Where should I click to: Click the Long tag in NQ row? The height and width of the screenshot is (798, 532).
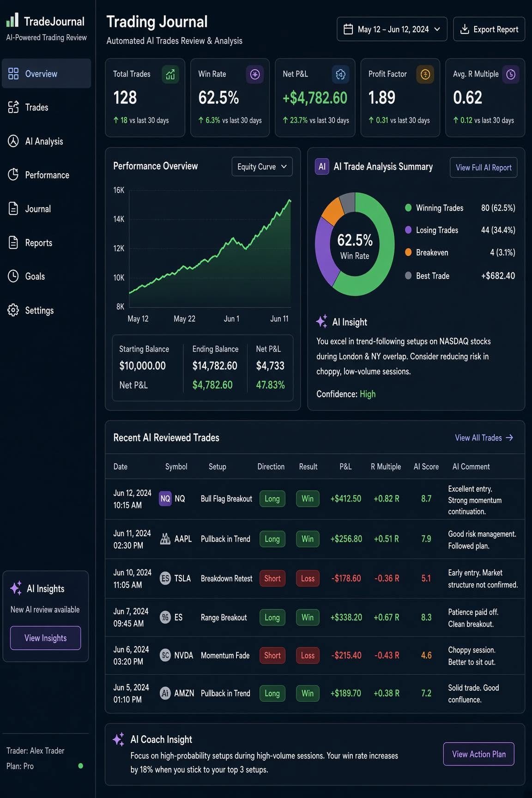pos(272,499)
